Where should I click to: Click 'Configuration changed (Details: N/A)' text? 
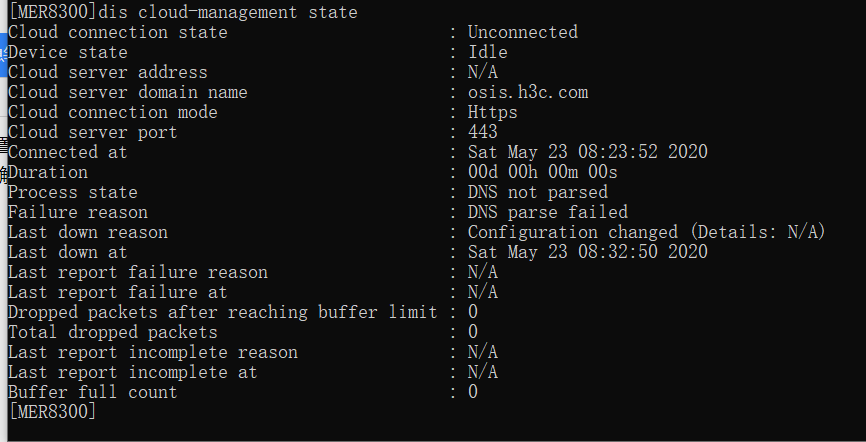point(646,232)
